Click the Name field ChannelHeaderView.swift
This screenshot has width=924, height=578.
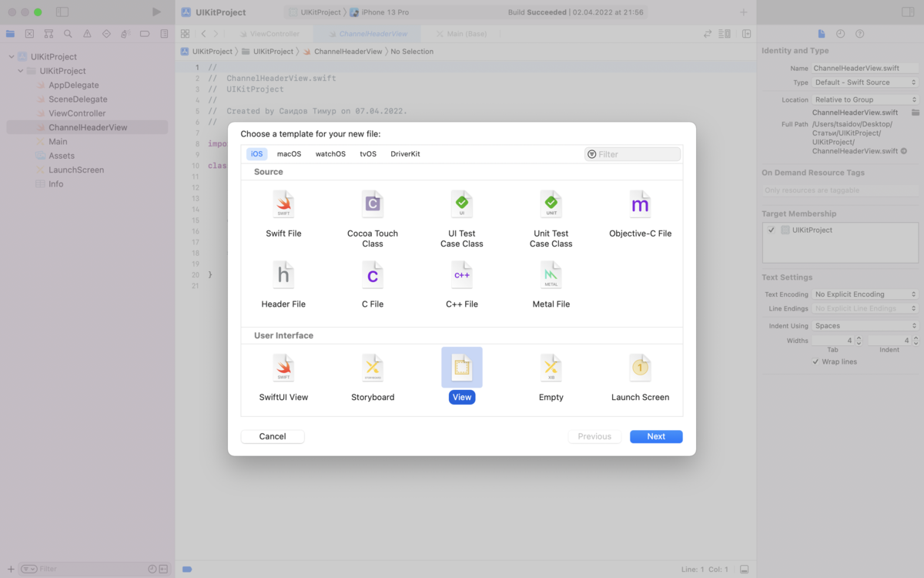pos(865,69)
